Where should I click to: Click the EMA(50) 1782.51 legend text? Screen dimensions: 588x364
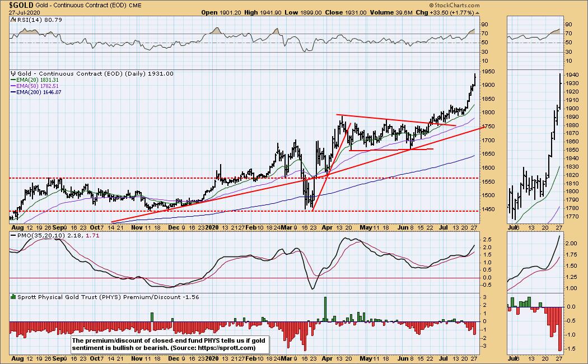coord(38,86)
